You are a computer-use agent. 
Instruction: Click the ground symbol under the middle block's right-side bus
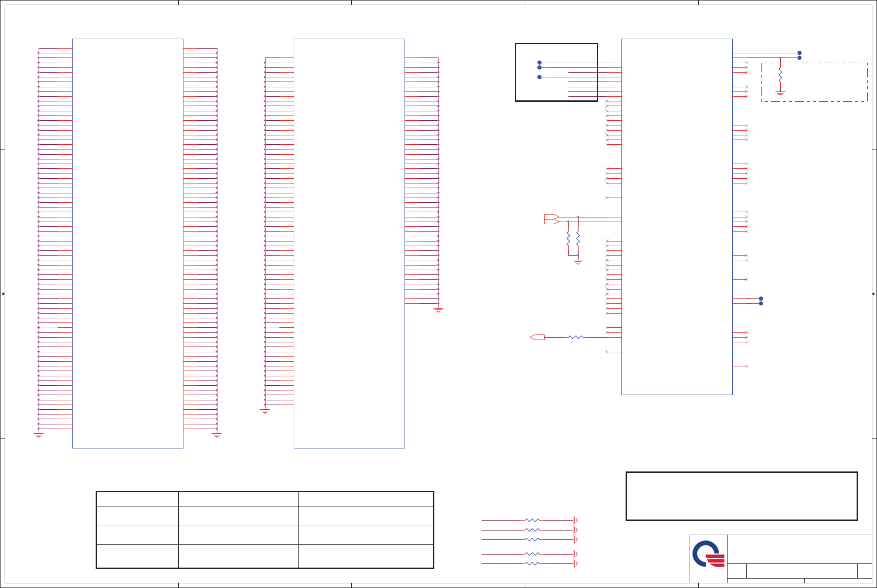(438, 310)
